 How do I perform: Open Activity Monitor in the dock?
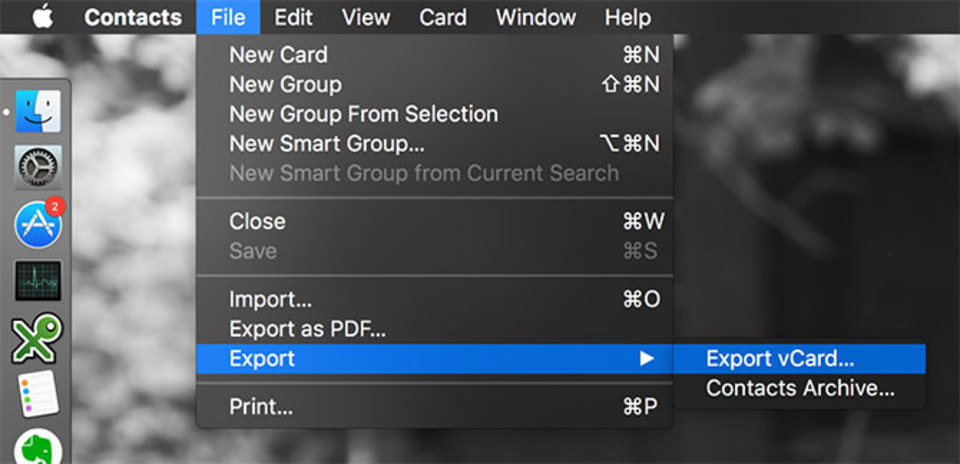point(38,280)
